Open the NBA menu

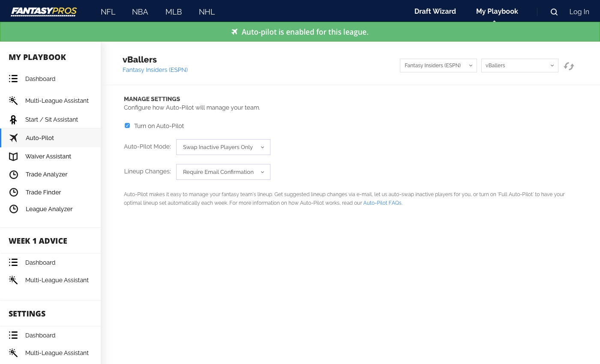point(140,12)
